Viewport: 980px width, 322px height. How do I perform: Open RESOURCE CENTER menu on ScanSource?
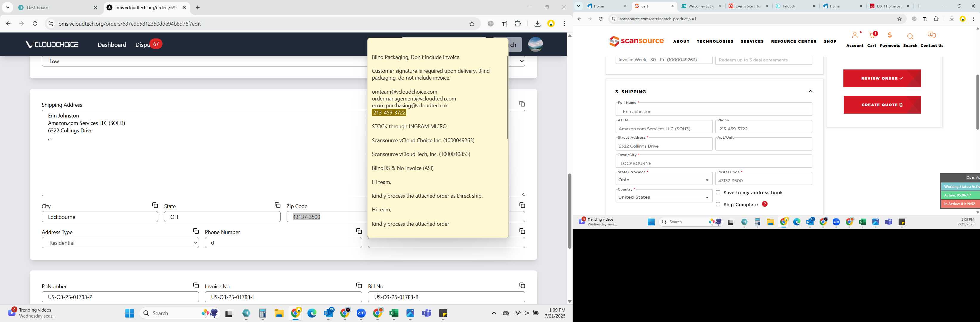tap(794, 41)
